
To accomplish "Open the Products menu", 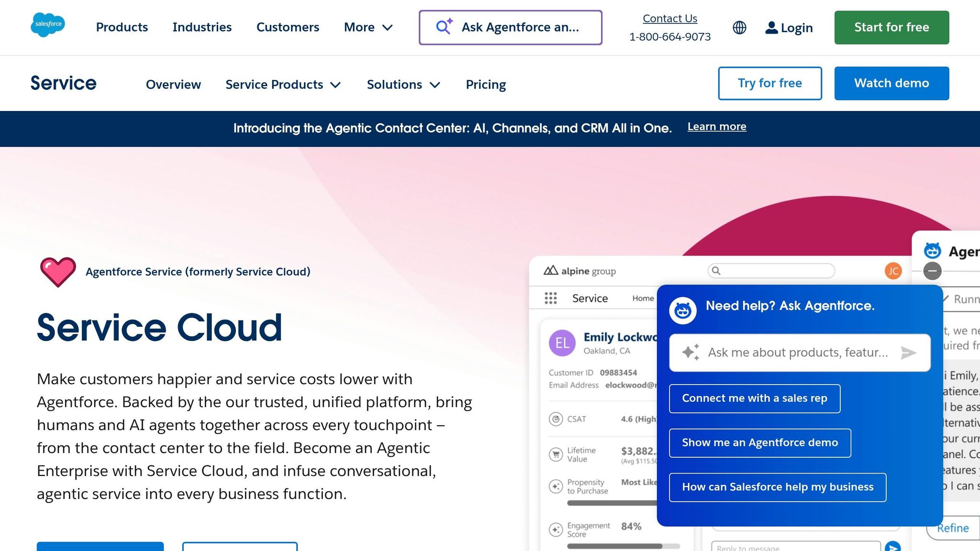I will (x=122, y=27).
